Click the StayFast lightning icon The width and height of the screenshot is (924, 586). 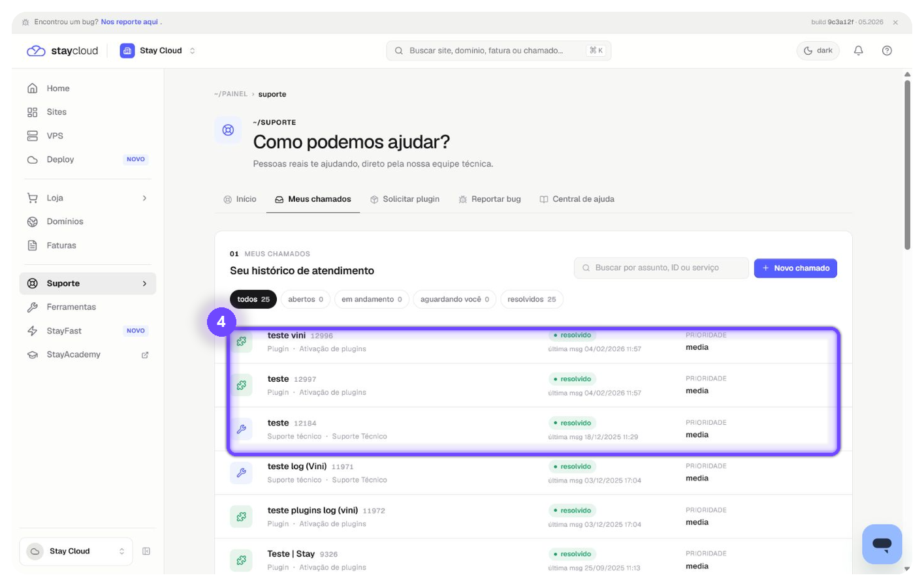(32, 331)
